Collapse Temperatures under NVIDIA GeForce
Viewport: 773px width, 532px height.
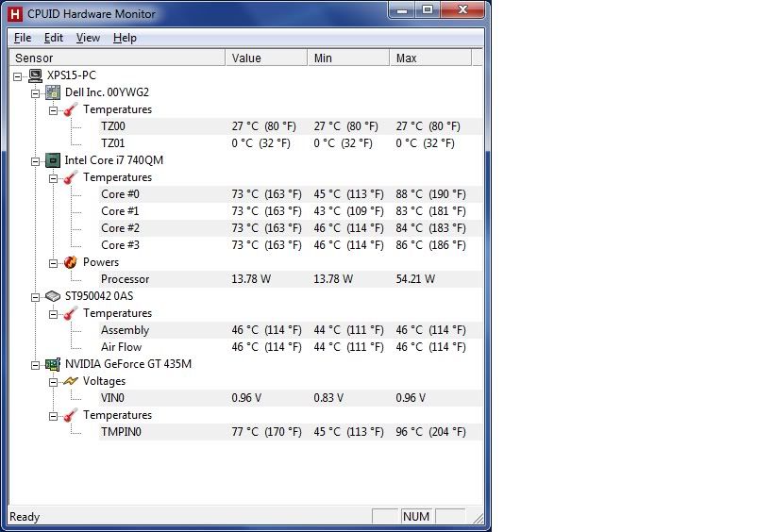[x=53, y=416]
